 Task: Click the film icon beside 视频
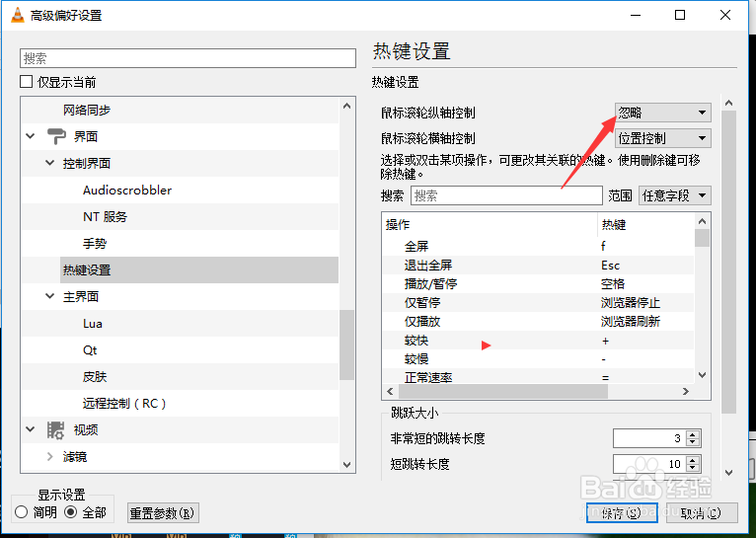[55, 430]
